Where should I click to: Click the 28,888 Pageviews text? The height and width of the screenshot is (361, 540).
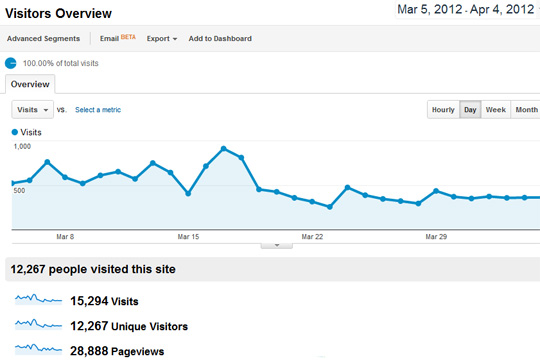tap(117, 351)
